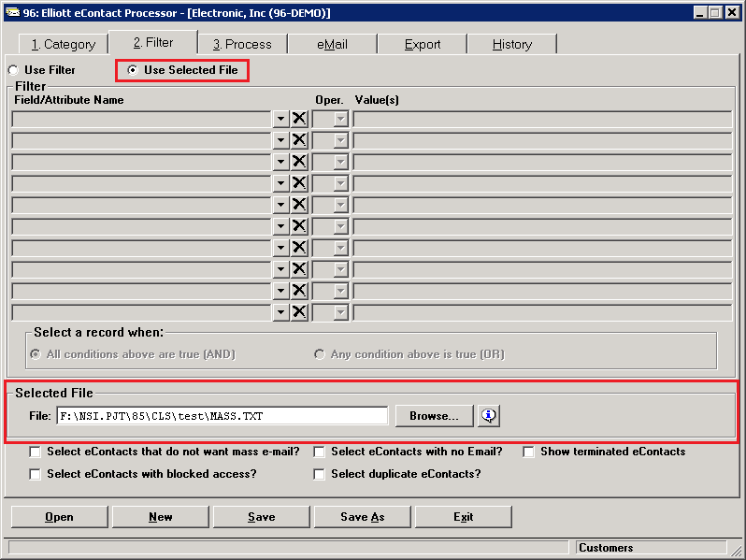Click the Browse... button
Image resolution: width=746 pixels, height=560 pixels.
point(435,416)
